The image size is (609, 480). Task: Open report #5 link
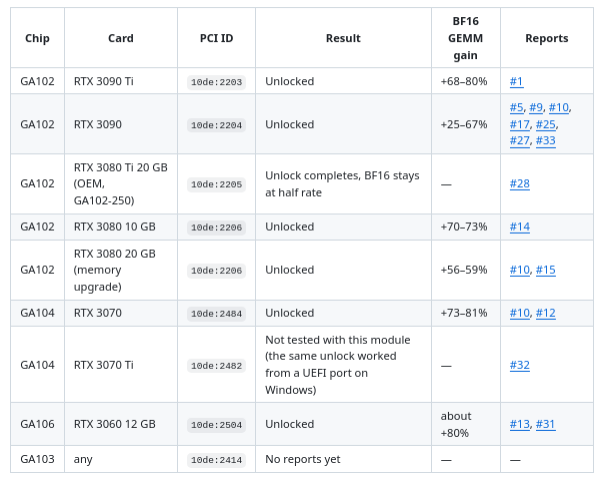[516, 107]
